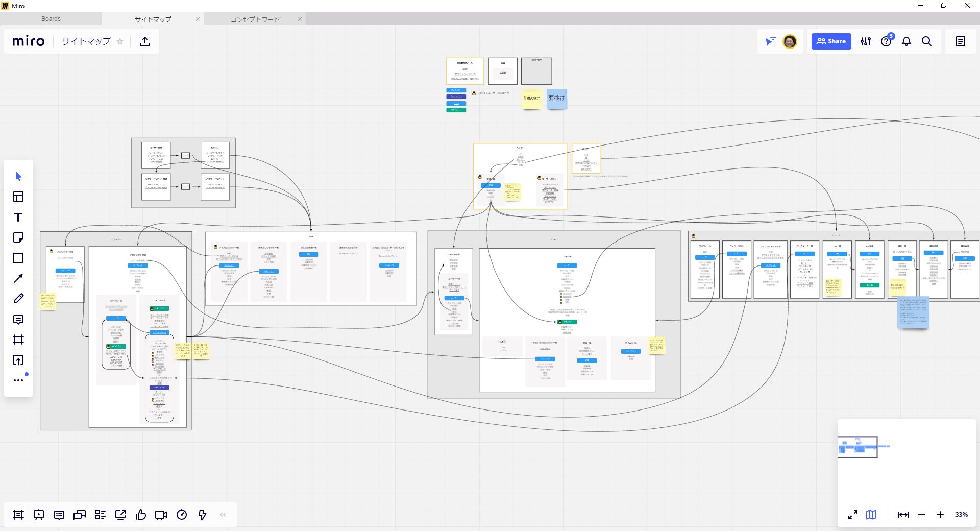Toggle the minimap view icon
Viewport: 980px width, 531px height.
click(871, 515)
